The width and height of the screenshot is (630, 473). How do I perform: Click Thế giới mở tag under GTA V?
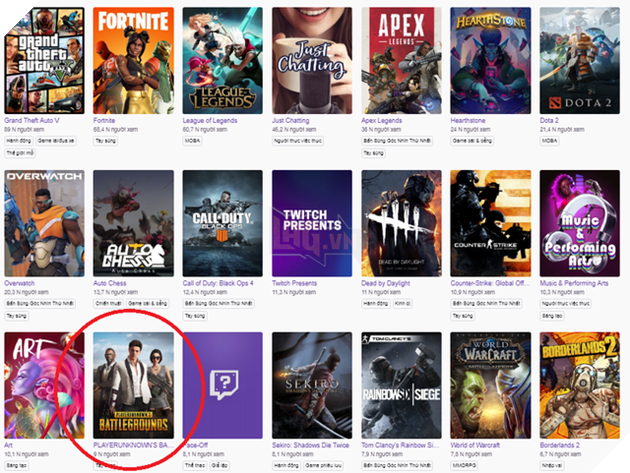click(x=20, y=153)
